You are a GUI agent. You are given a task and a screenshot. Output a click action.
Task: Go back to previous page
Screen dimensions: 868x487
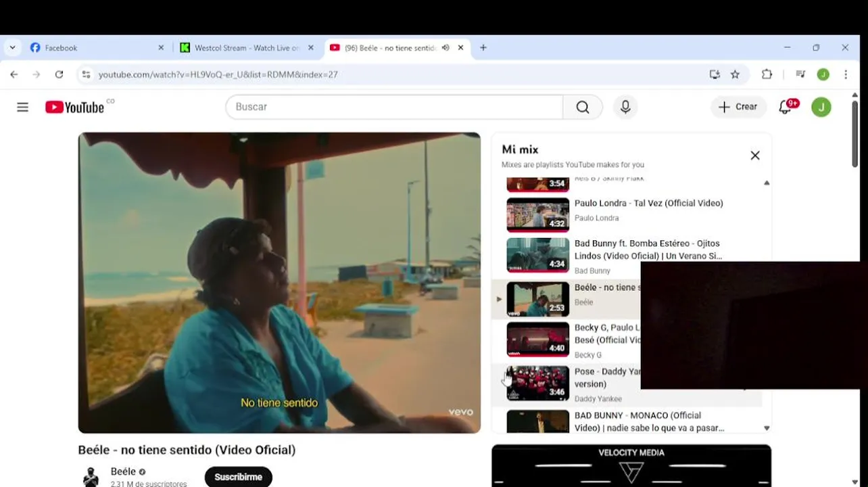pos(14,74)
